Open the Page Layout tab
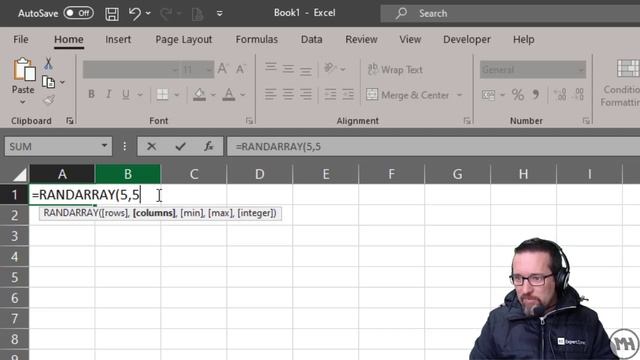640x360 pixels. click(x=183, y=40)
